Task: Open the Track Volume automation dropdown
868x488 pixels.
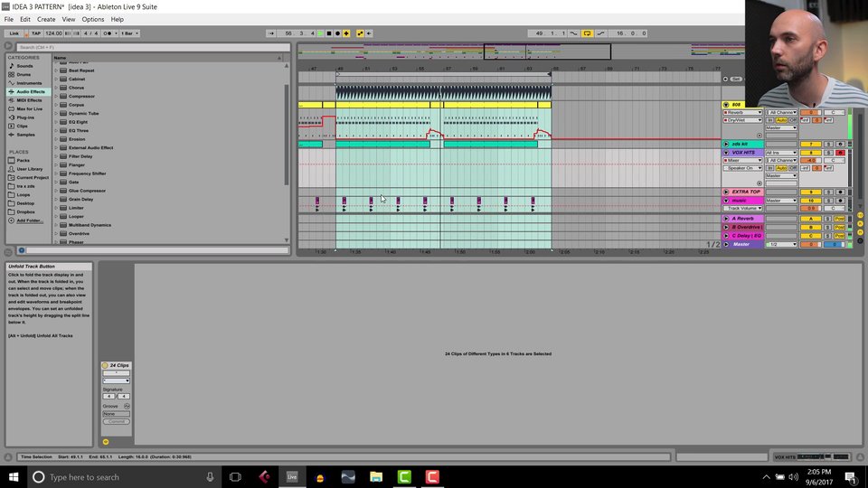Action: pyautogui.click(x=743, y=209)
